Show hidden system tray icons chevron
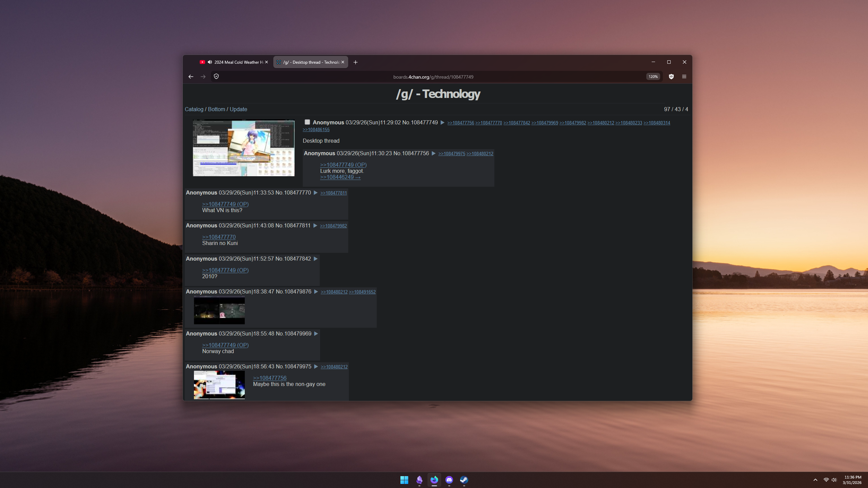 click(x=815, y=480)
